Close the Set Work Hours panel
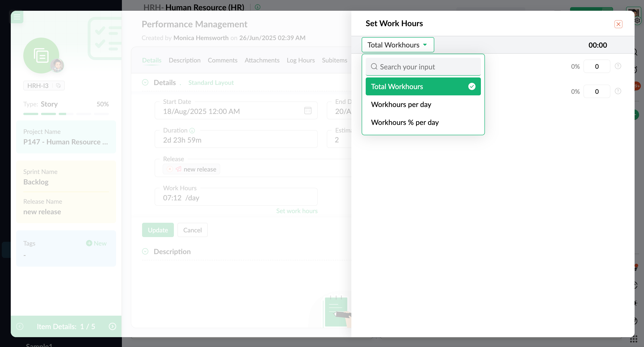The height and width of the screenshot is (347, 644). (x=618, y=24)
